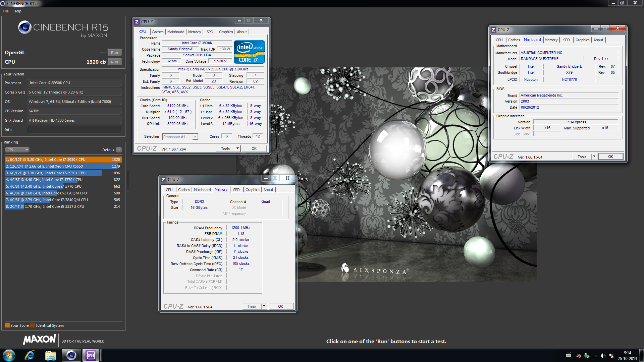Click the Z icon of the Memory CPU-Z window
Viewport: 644px width, 362px height.
click(x=163, y=180)
